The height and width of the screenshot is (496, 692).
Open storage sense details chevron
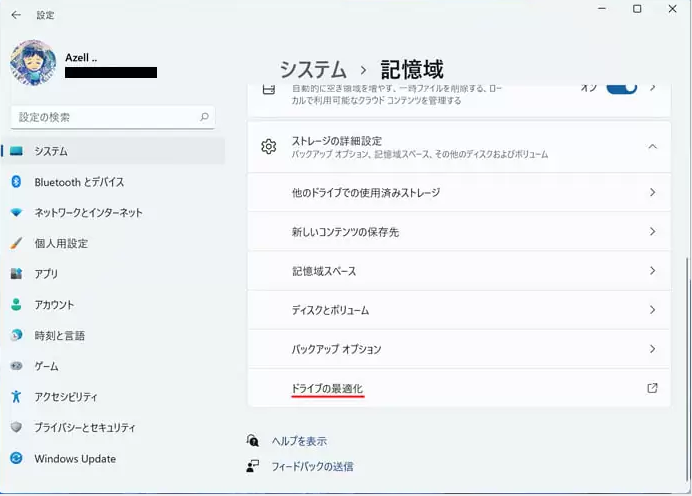(x=652, y=87)
